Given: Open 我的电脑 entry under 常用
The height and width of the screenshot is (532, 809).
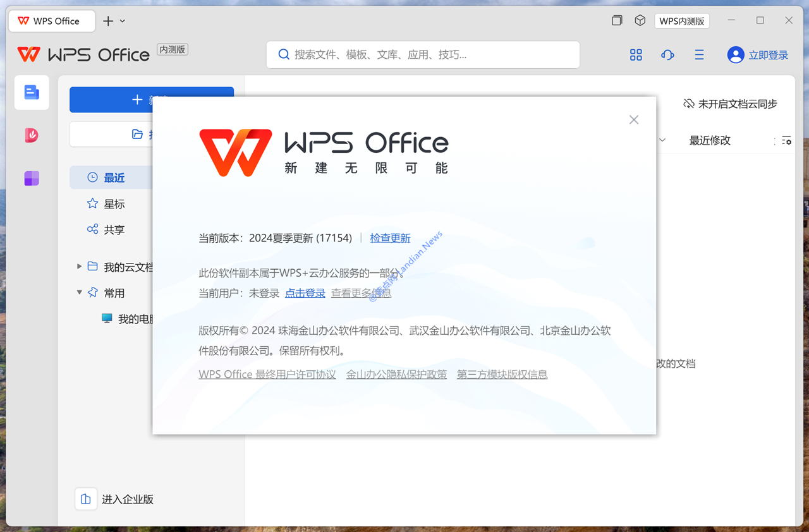Looking at the screenshot, I should tap(128, 318).
